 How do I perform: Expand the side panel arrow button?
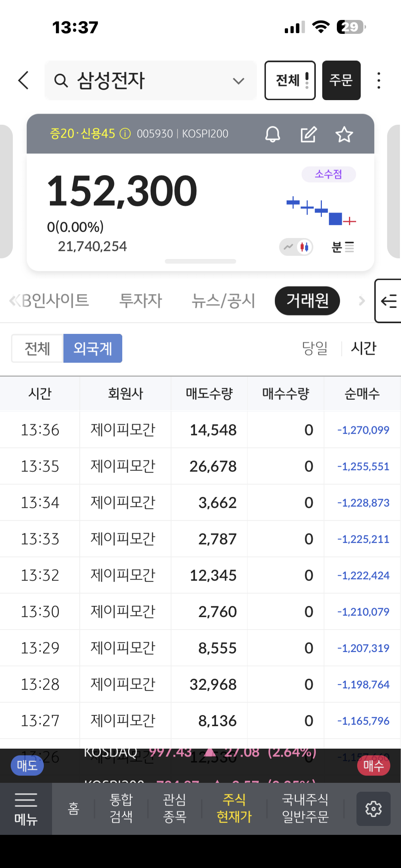[388, 301]
